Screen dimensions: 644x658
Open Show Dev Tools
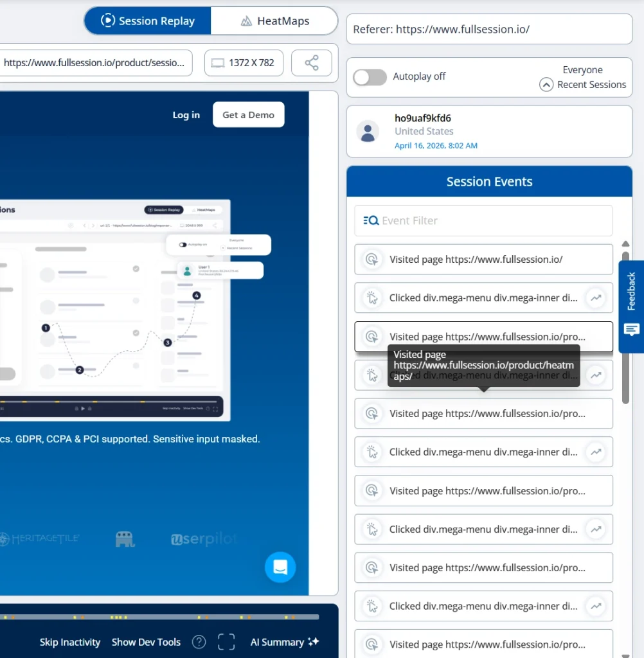(146, 642)
